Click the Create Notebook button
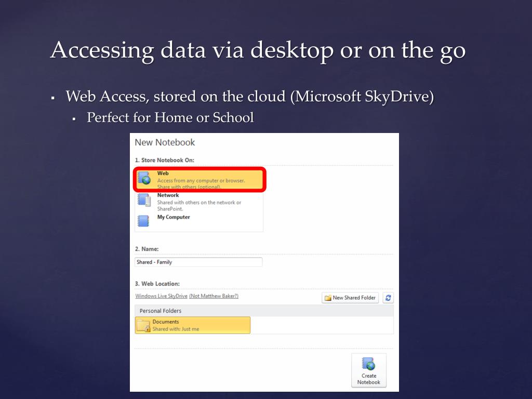 pyautogui.click(x=369, y=370)
